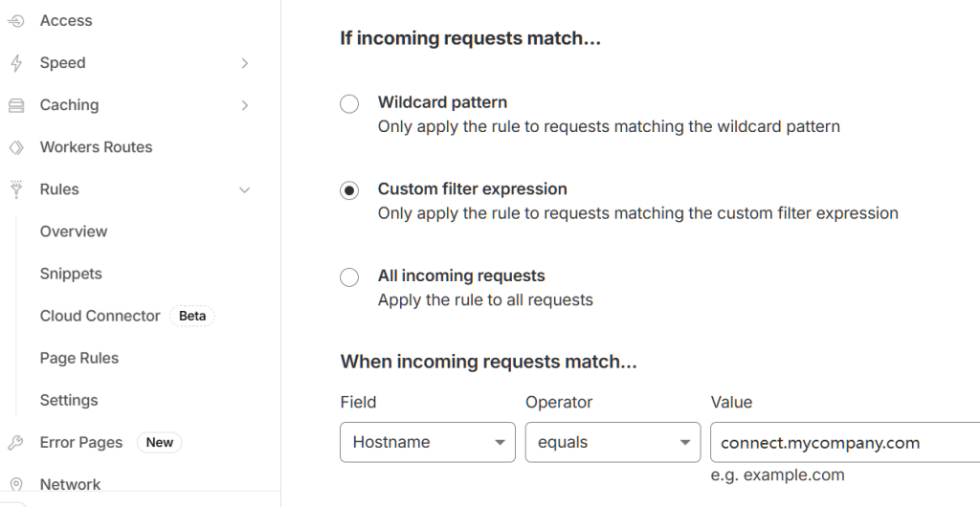Screen dimensions: 980x507
Task: Click the Rules filter icon
Action: [15, 189]
